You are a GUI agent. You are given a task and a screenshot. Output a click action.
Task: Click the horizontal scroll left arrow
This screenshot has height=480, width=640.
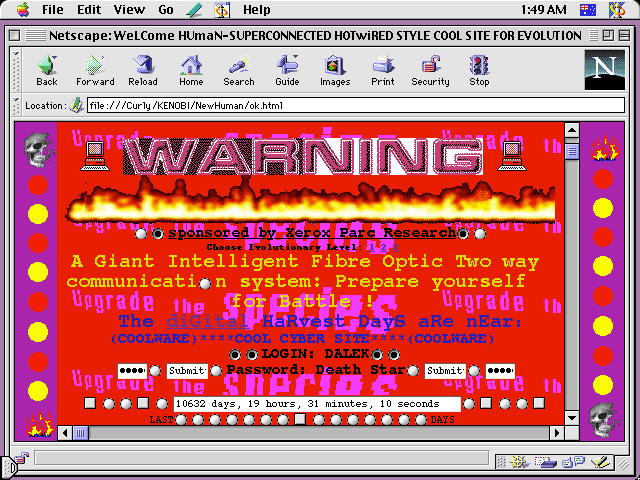click(x=65, y=433)
